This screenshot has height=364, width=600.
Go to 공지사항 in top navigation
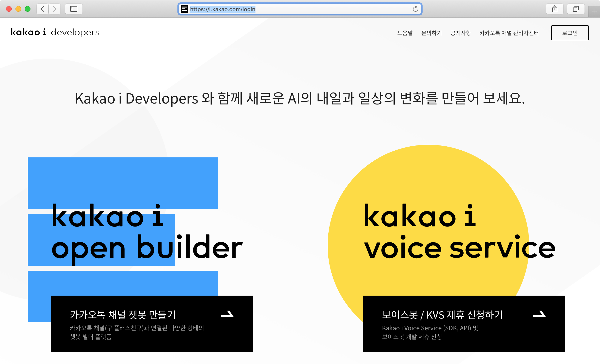[x=460, y=33]
